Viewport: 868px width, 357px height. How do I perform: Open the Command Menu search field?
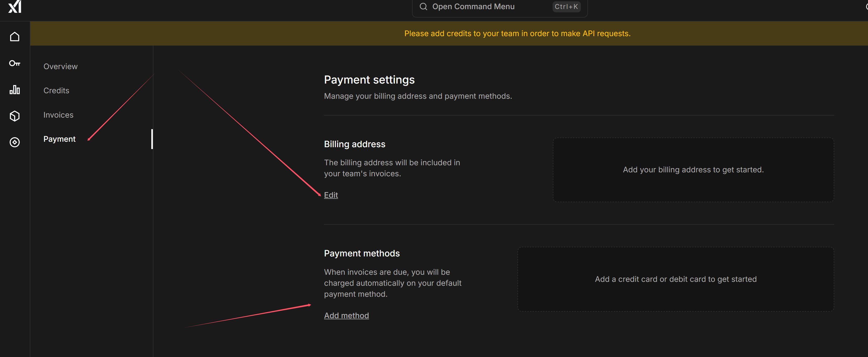click(x=500, y=7)
